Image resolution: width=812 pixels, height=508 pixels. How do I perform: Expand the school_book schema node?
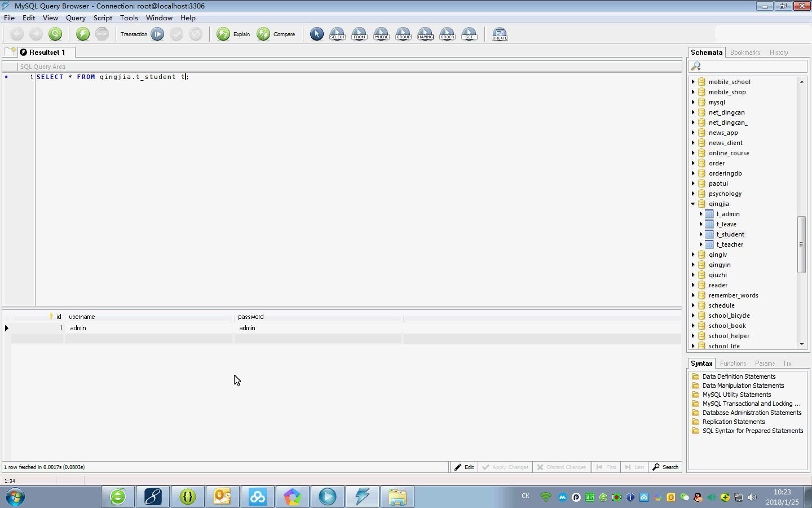click(693, 326)
